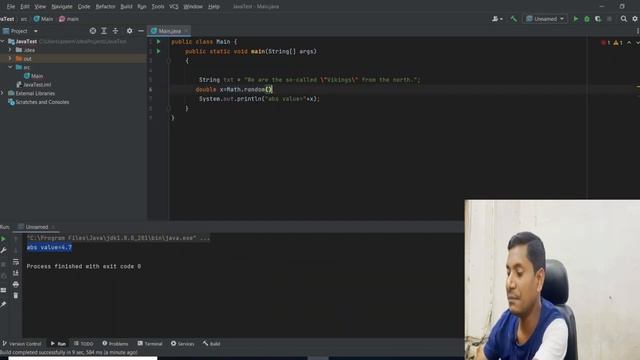Open the Code menu
The height and width of the screenshot is (360, 640).
point(84,7)
